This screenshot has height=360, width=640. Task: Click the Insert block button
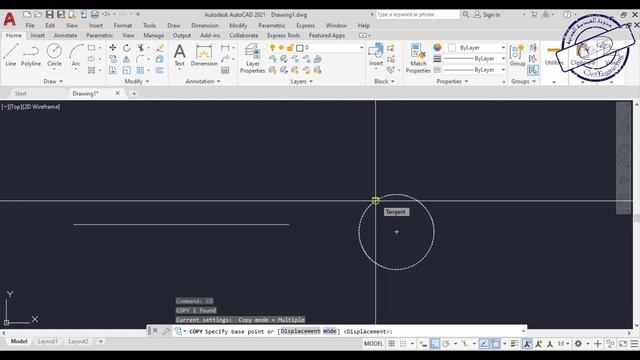(x=376, y=54)
